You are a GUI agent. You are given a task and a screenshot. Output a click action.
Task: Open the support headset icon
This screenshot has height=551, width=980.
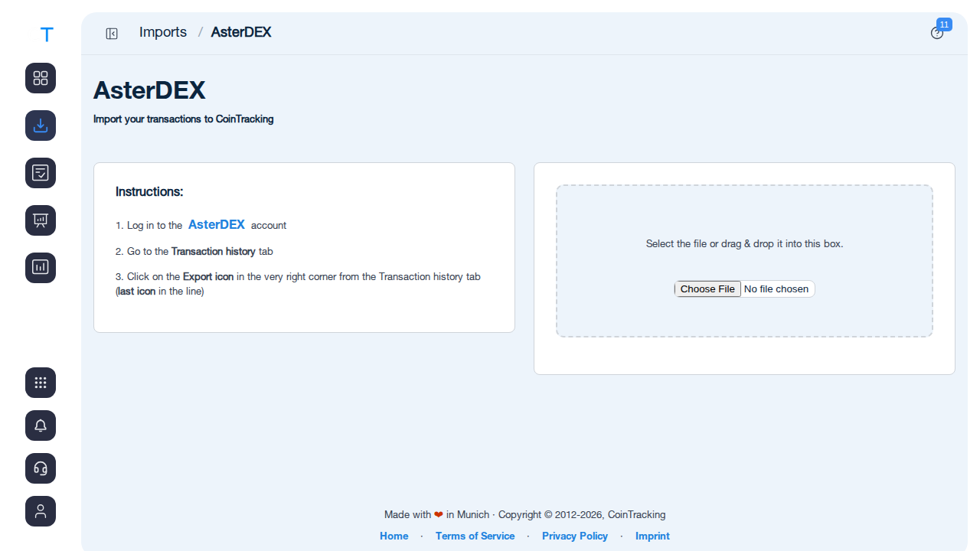41,468
